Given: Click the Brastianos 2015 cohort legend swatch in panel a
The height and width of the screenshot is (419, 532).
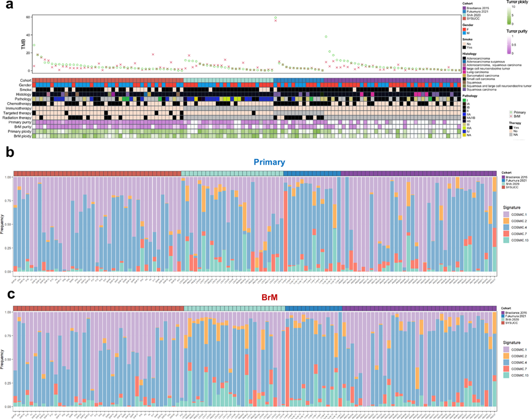Looking at the screenshot, I should click(x=464, y=7).
